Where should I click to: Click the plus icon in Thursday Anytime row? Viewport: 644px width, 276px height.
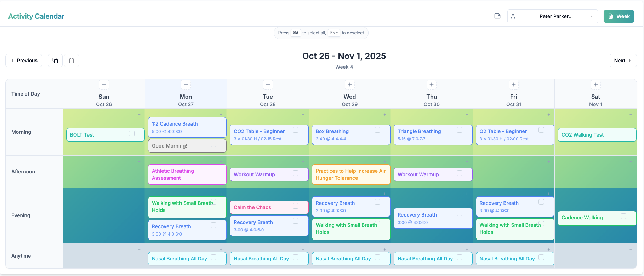pyautogui.click(x=467, y=249)
